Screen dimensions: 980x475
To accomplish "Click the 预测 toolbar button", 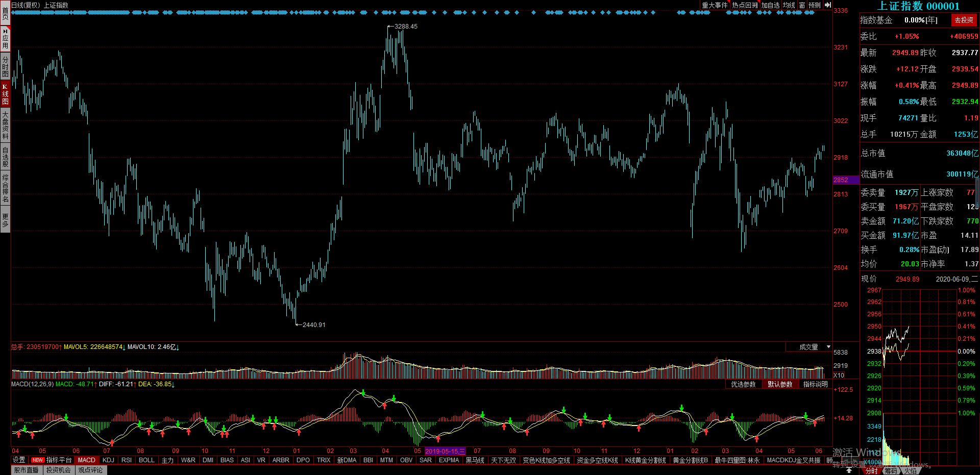I will coord(815,5).
